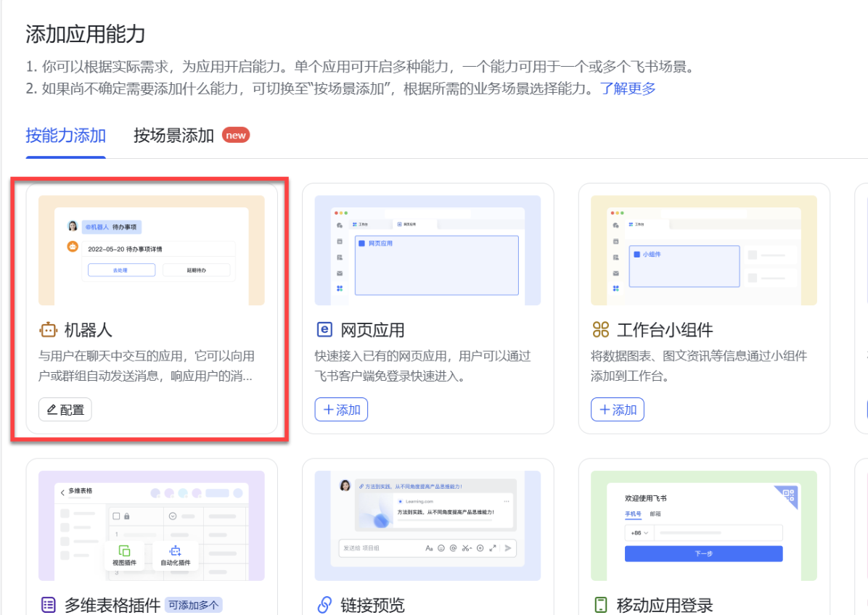Screen dimensions: 868x615
Task: Select the 移动应用登录 preview thumbnail
Action: pyautogui.click(x=704, y=526)
